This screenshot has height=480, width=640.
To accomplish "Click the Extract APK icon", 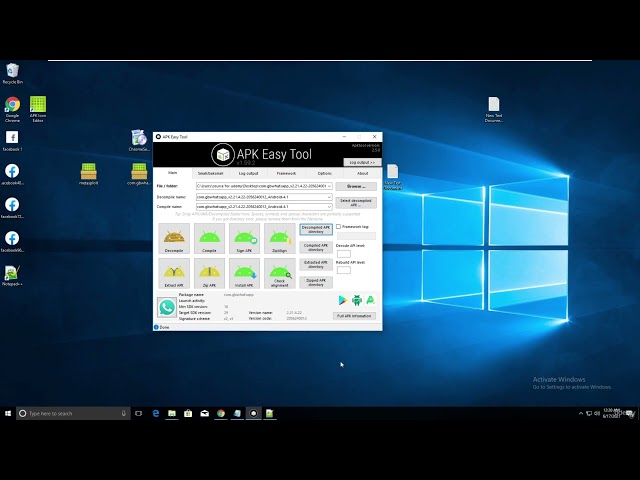I will click(x=174, y=273).
